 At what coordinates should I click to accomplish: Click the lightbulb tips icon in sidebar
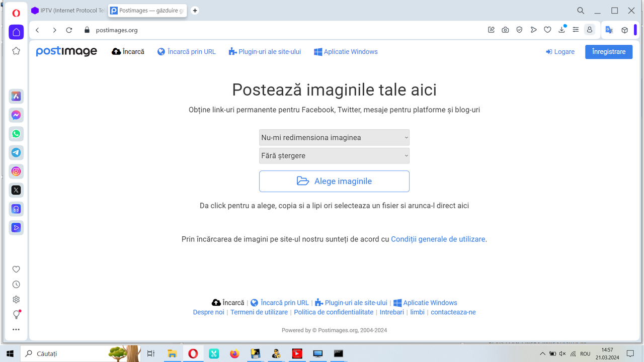click(x=16, y=315)
